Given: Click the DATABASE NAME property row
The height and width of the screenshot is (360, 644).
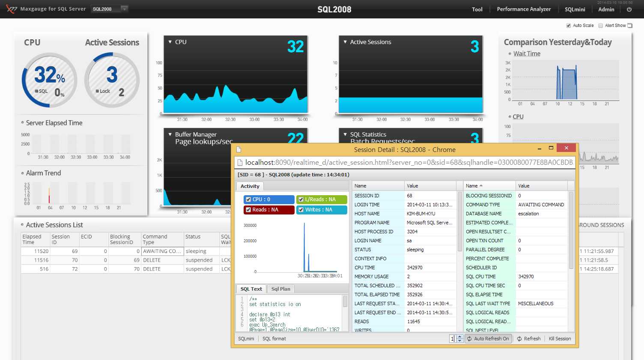Looking at the screenshot, I should (x=516, y=214).
